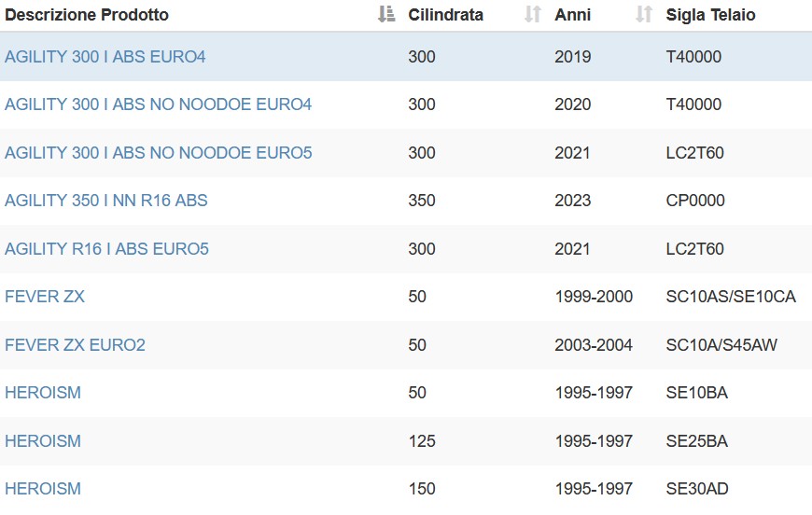812x515 pixels.
Task: Click the Anni column header text
Action: (x=573, y=15)
